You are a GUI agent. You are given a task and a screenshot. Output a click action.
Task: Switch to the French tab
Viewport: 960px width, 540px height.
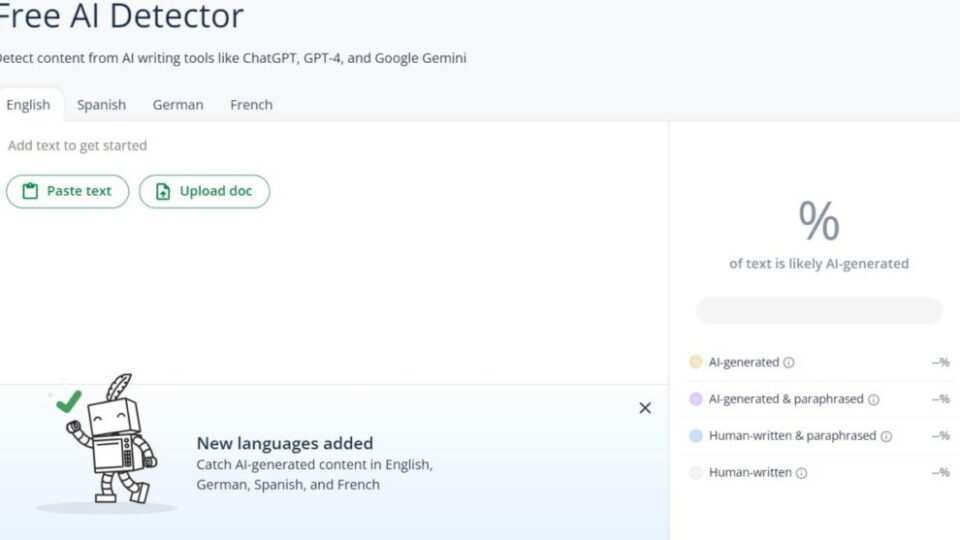click(251, 105)
